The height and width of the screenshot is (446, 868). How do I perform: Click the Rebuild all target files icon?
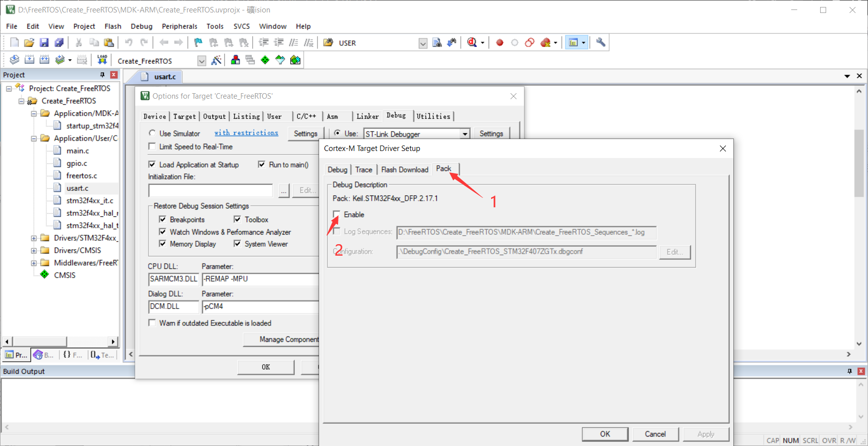[44, 60]
